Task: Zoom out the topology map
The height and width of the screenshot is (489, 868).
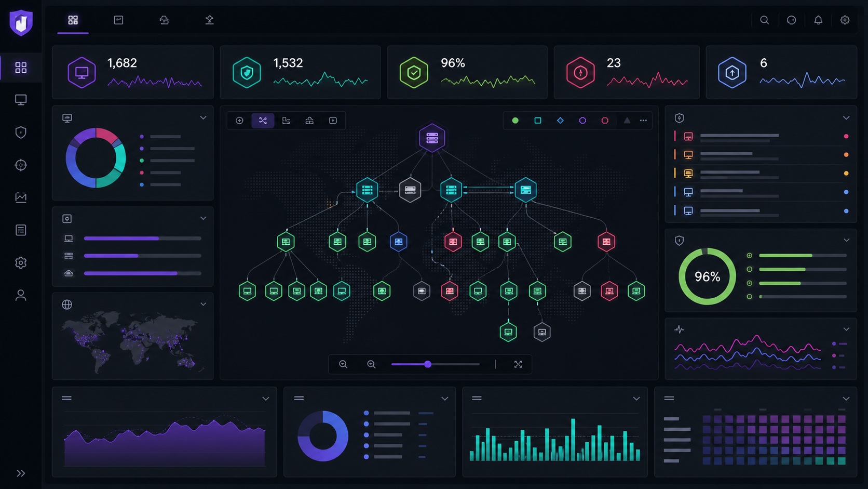Action: pos(343,364)
